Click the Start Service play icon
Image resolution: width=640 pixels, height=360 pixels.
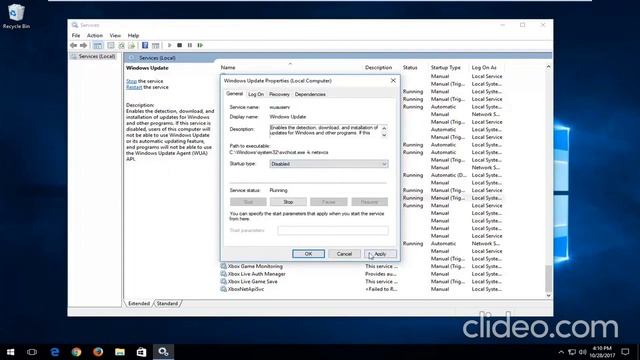[x=169, y=45]
